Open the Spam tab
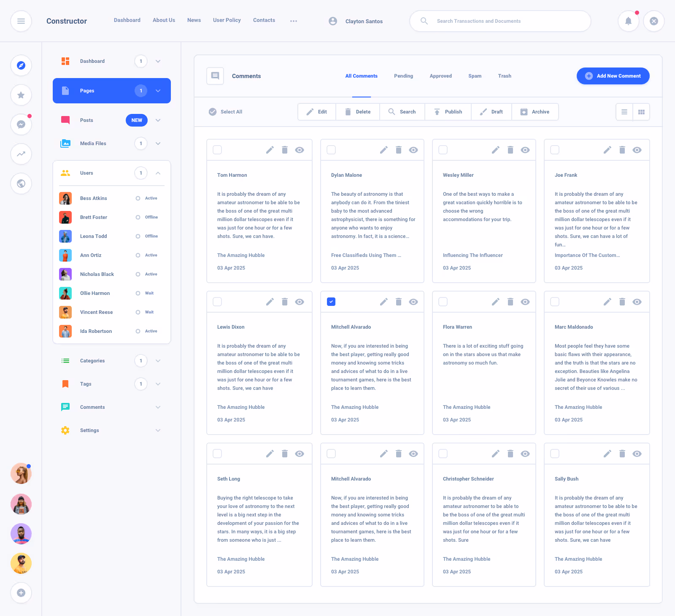This screenshot has height=616, width=675. click(x=475, y=76)
